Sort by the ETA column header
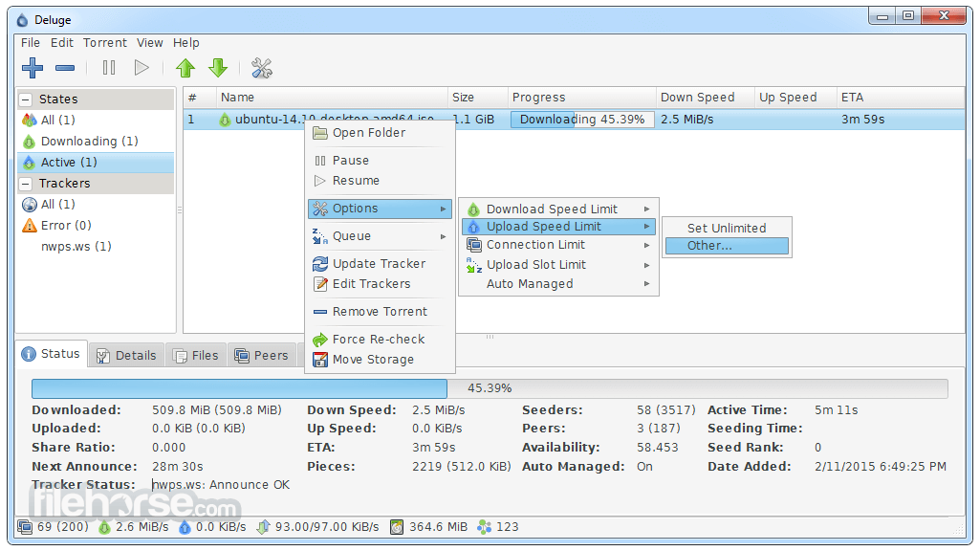This screenshot has width=980, height=551. [x=901, y=98]
